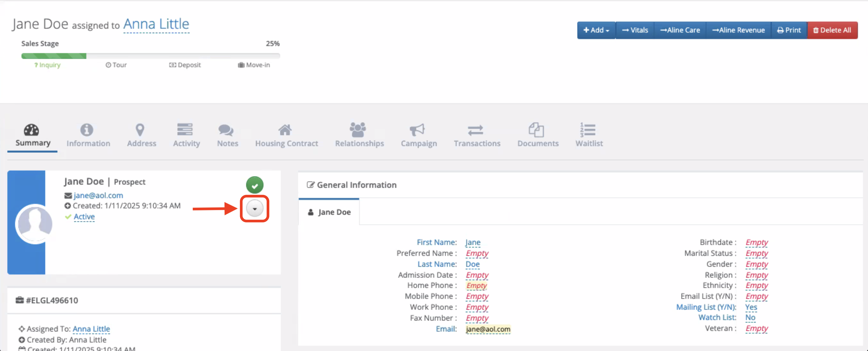Toggle the Watch List value No
Viewport: 868px width, 351px height.
tap(750, 317)
